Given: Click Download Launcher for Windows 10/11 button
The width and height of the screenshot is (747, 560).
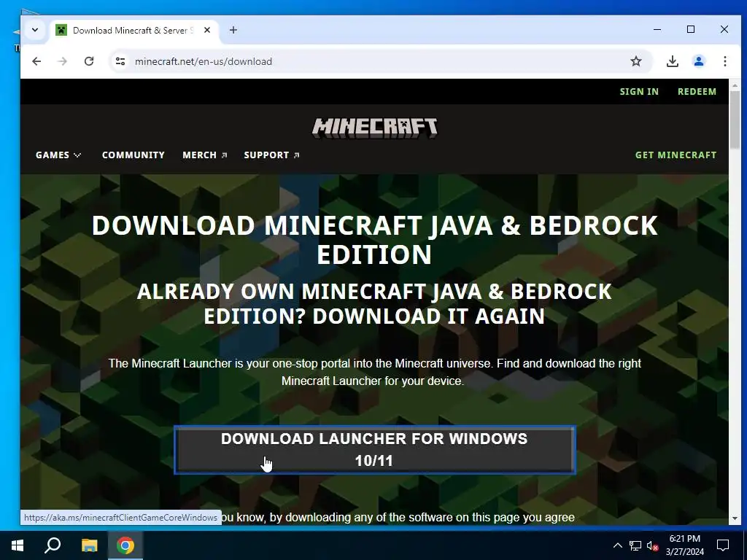Looking at the screenshot, I should pos(374,449).
